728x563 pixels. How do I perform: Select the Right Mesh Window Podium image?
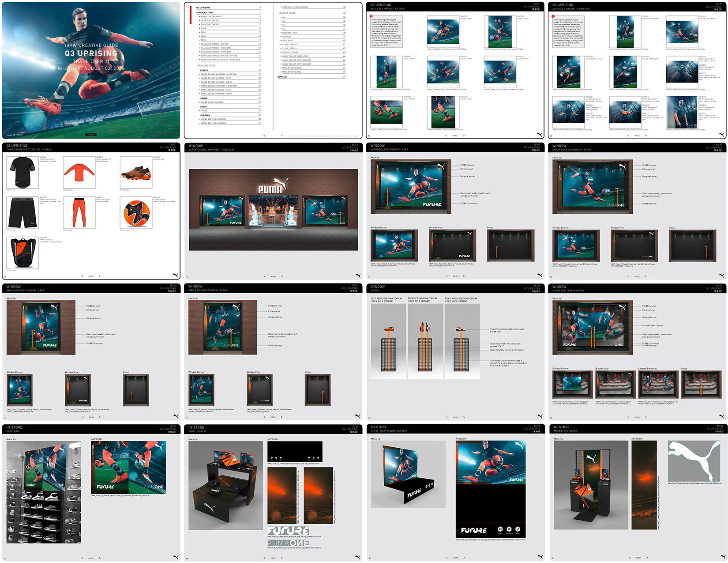click(462, 341)
